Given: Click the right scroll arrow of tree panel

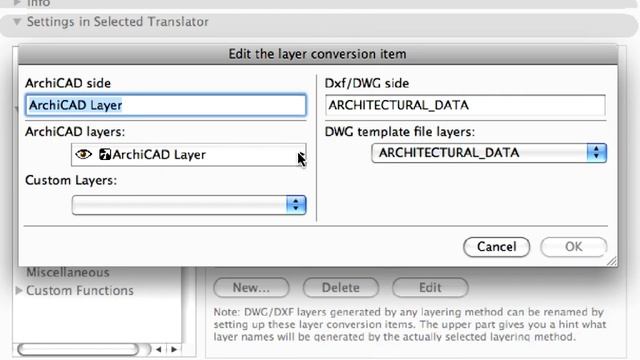Looking at the screenshot, I should pyautogui.click(x=174, y=349).
